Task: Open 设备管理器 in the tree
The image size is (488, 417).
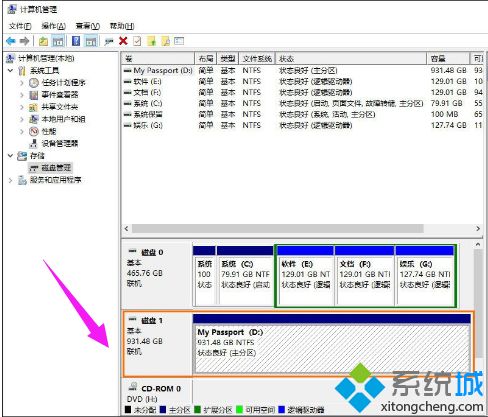Action: (60, 143)
